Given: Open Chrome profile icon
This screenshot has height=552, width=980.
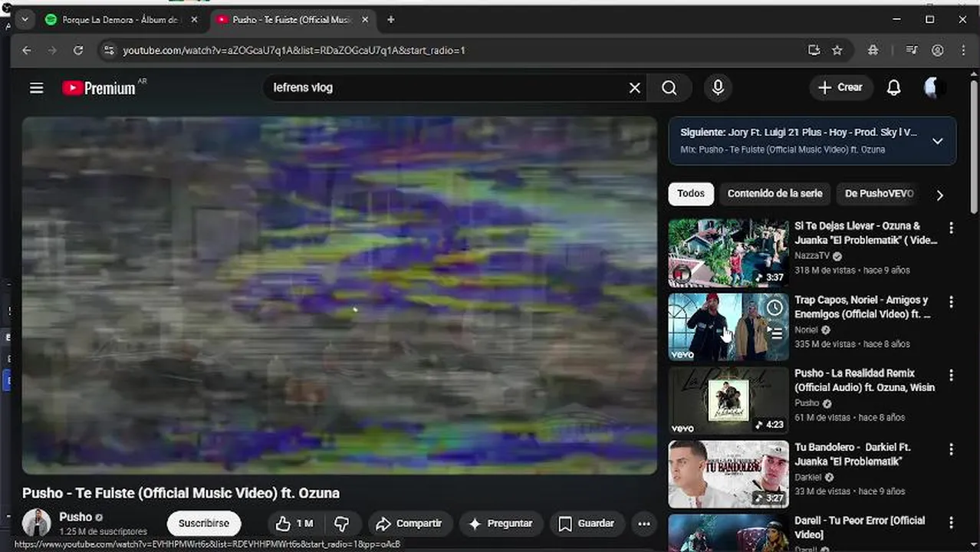Looking at the screenshot, I should pyautogui.click(x=937, y=51).
